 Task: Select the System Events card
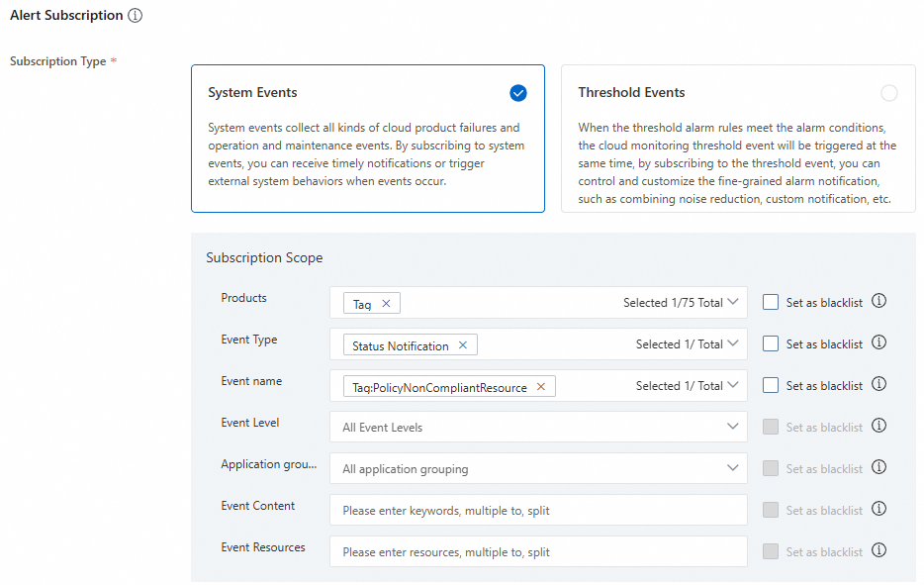point(367,139)
